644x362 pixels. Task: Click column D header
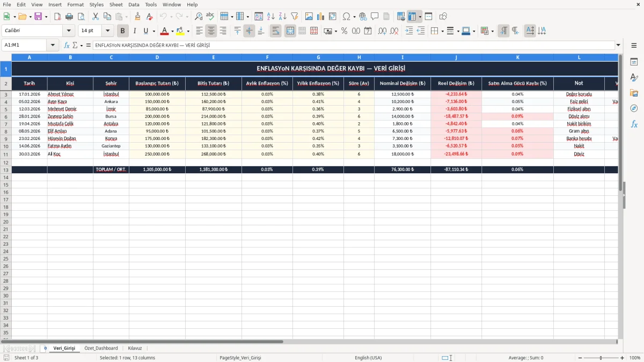[157, 57]
